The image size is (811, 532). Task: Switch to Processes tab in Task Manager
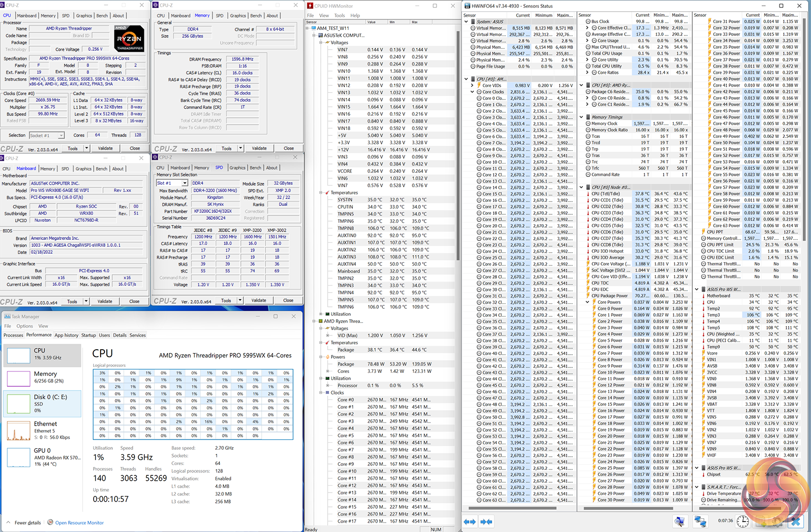[13, 335]
